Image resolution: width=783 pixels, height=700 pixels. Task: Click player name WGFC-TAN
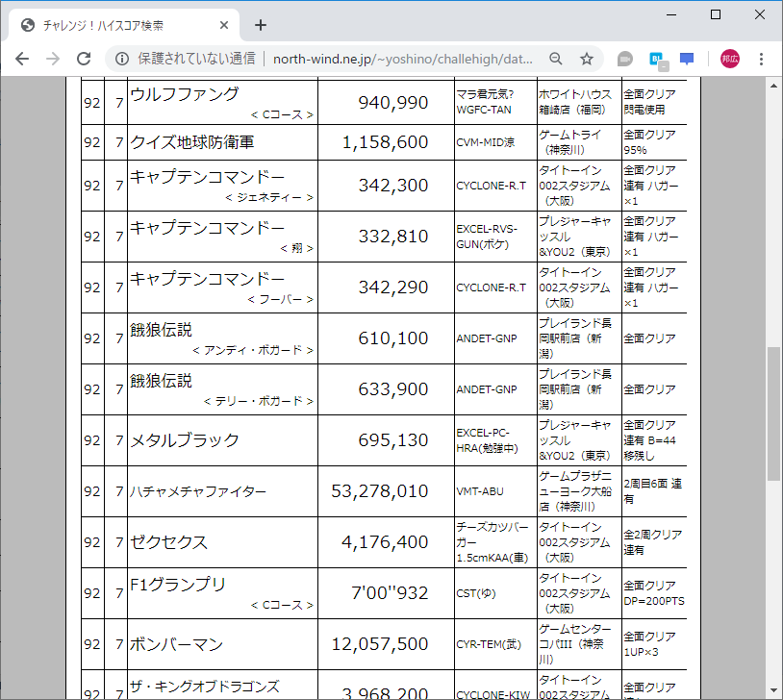coord(484,110)
